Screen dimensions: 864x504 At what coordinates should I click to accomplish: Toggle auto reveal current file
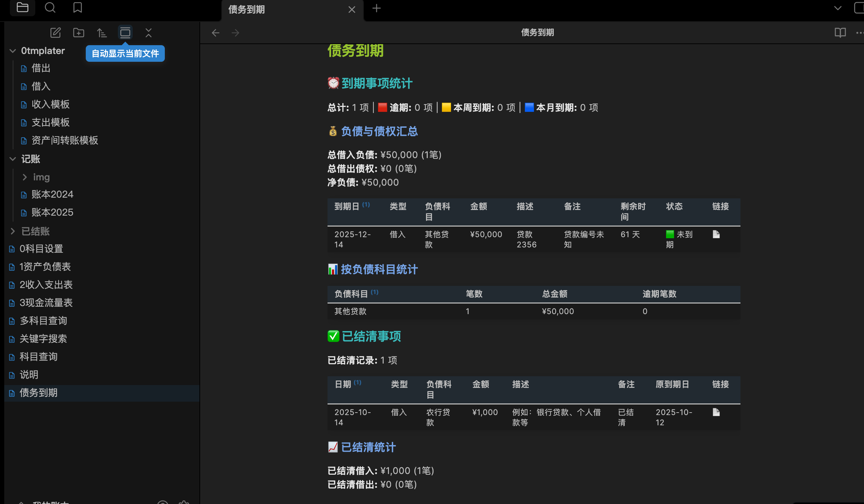coord(125,33)
